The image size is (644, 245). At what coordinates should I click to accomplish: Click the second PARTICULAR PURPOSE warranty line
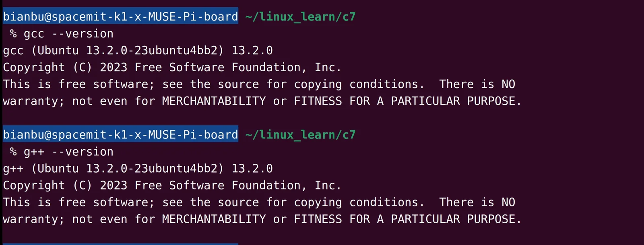(262, 219)
